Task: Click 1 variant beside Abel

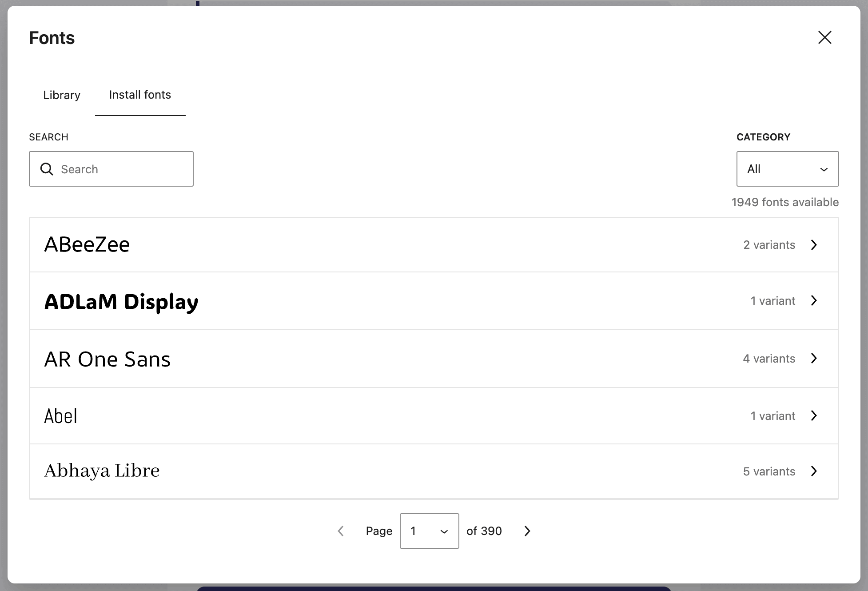Action: [772, 416]
